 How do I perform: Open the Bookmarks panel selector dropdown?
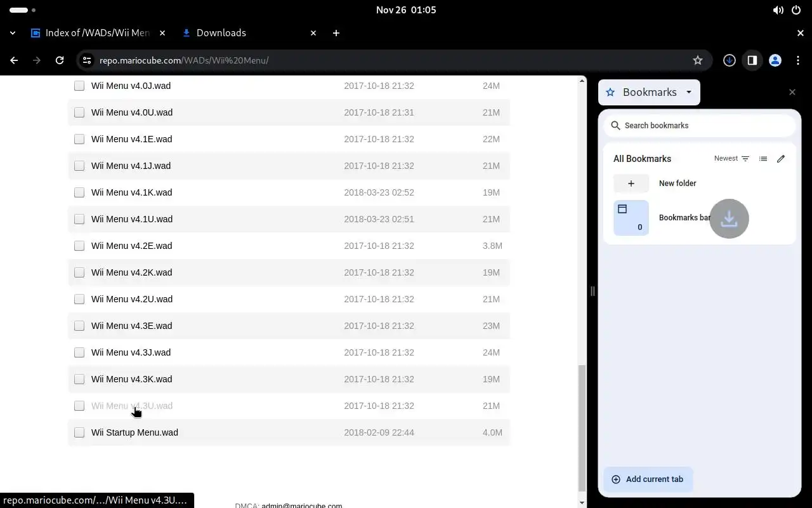(x=650, y=92)
